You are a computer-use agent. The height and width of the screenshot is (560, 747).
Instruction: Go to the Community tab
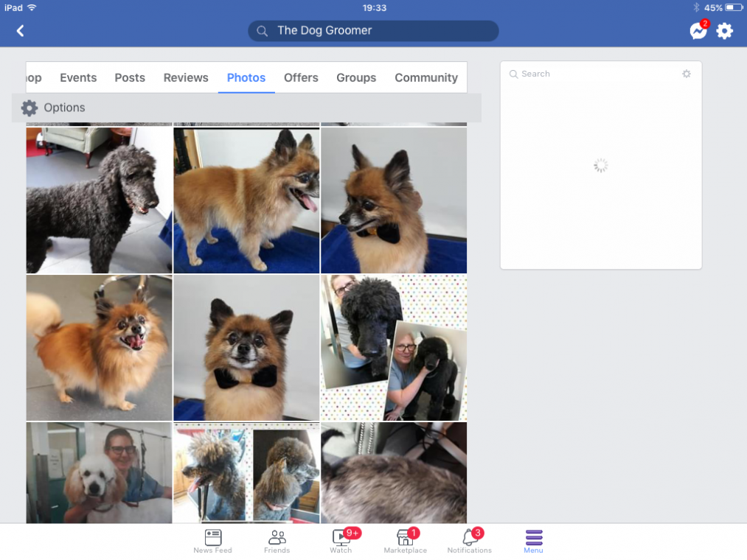click(x=426, y=77)
